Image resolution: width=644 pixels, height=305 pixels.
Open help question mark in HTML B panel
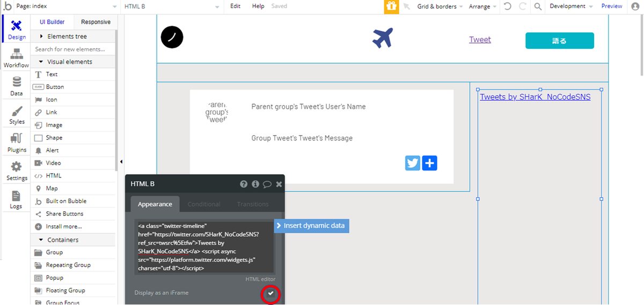pos(244,184)
